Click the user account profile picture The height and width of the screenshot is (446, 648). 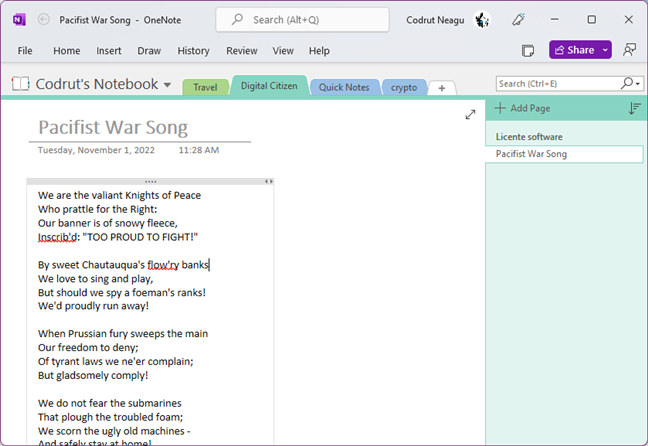coord(482,19)
